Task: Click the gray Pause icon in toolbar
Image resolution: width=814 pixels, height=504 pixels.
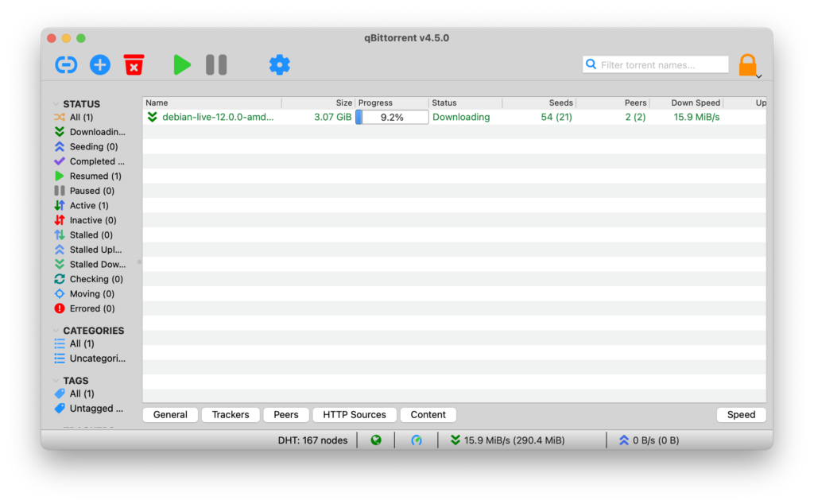Action: [x=216, y=65]
